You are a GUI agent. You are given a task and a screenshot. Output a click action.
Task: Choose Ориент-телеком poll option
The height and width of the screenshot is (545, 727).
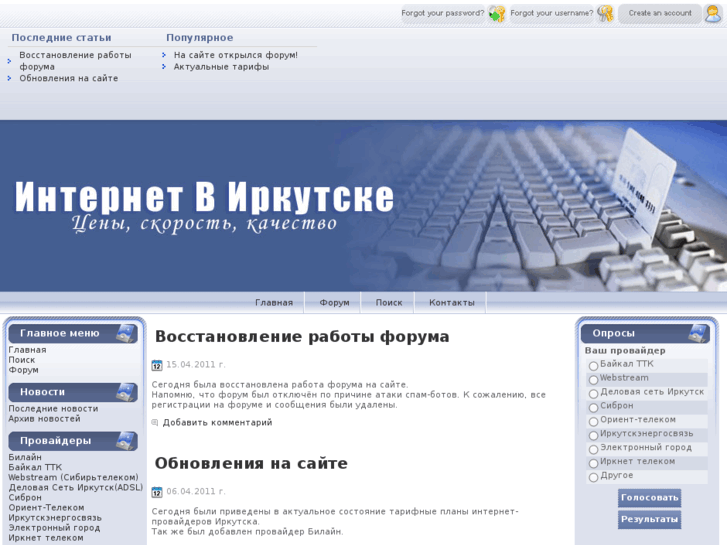click(x=593, y=422)
